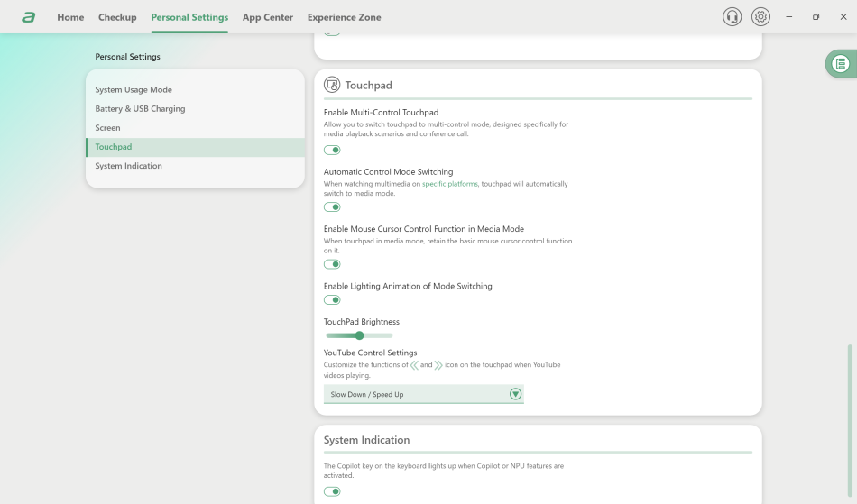Click the Personal Settings sidebar heading
This screenshot has height=504, width=857.
click(x=127, y=57)
